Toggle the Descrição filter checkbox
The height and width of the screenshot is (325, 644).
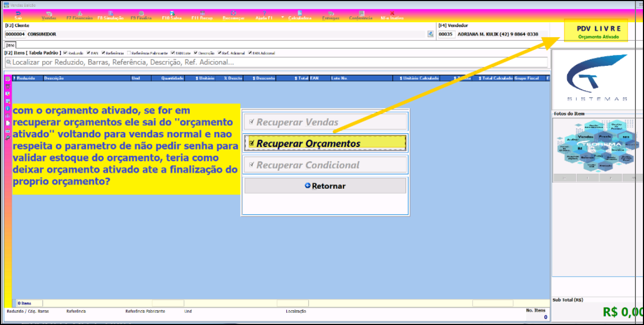[196, 53]
